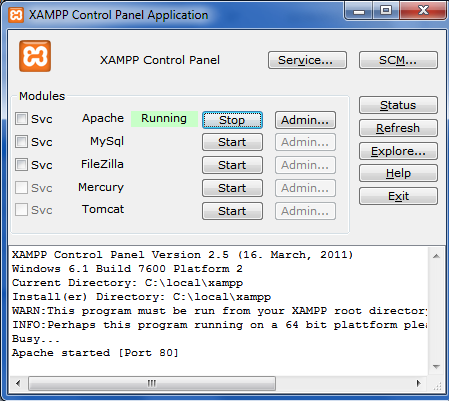Click the Mercury Admin... button

[x=305, y=188]
